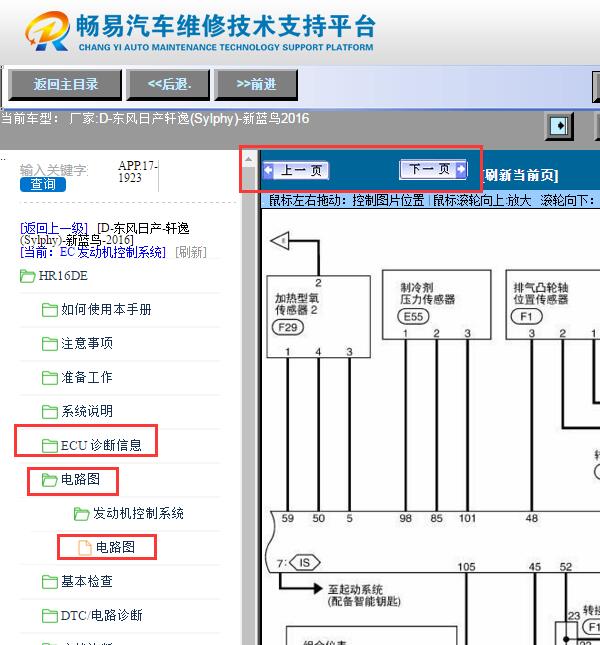This screenshot has width=600, height=645.
Task: Click the IS hexagon symbol in diagram
Action: pyautogui.click(x=304, y=563)
